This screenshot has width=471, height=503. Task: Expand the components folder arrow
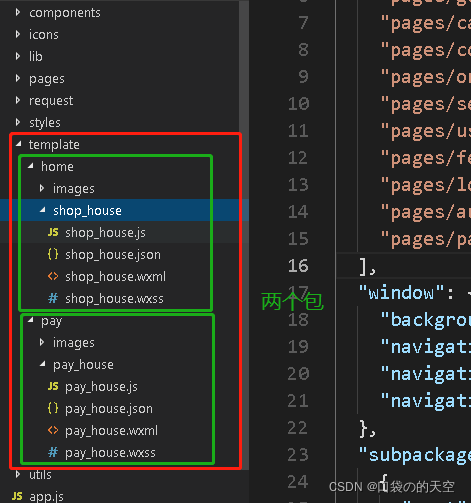[x=18, y=13]
